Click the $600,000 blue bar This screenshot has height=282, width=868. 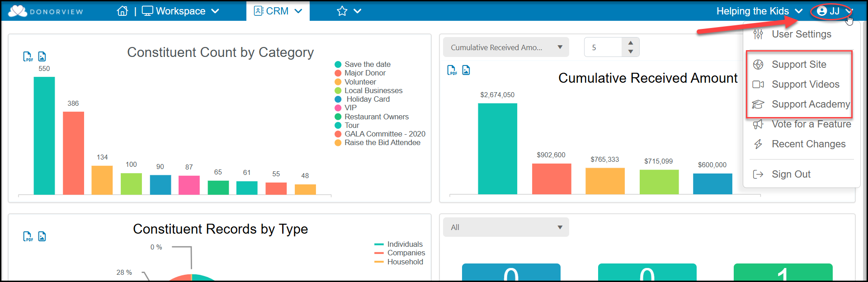pos(712,184)
